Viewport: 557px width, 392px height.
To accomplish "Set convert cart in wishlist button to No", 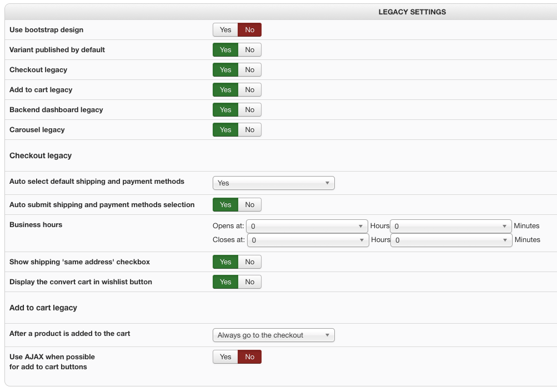I will tap(250, 282).
